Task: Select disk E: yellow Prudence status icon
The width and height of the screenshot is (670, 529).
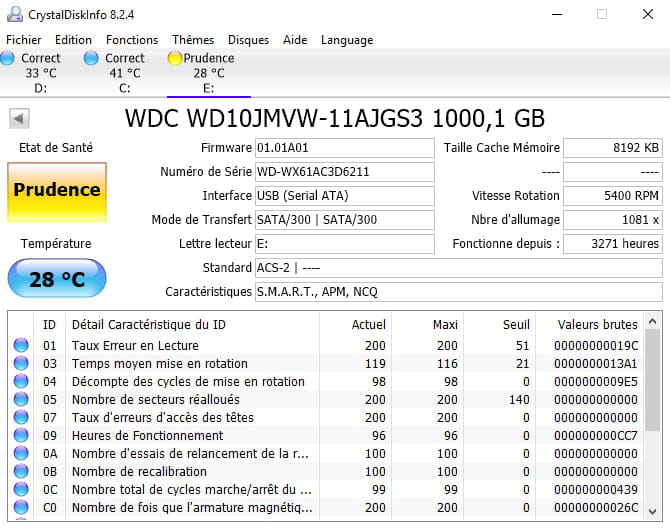Action: (175, 58)
